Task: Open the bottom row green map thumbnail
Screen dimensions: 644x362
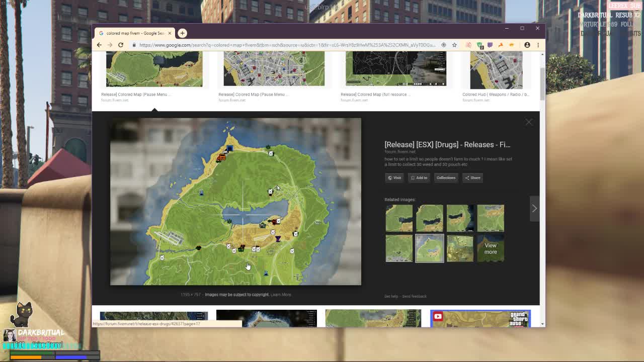Action: 373,319
